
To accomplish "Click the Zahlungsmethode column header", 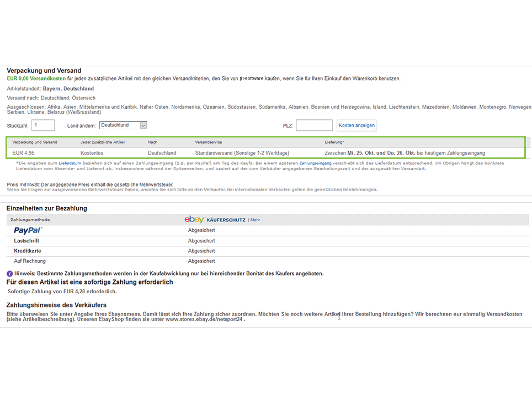I will (30, 220).
